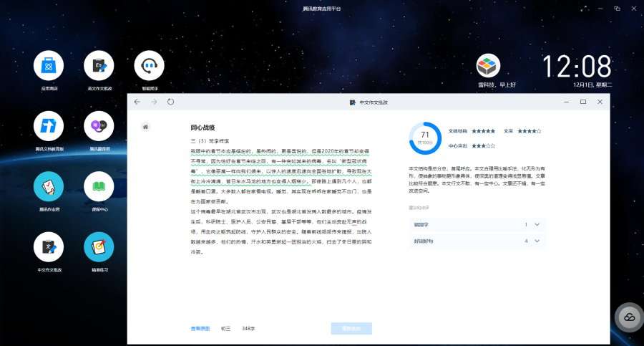Viewport: 644px width, 346px height.
Task: Click the back arrow in essay window
Action: point(137,102)
